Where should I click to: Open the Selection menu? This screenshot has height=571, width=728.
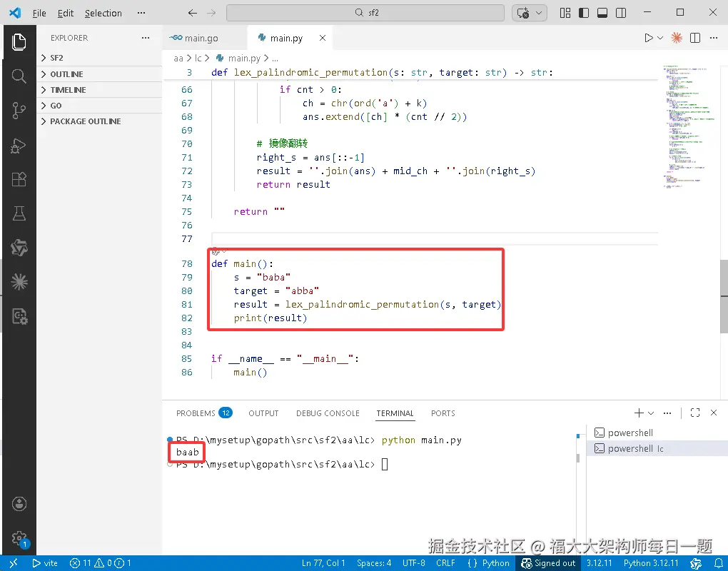[103, 13]
